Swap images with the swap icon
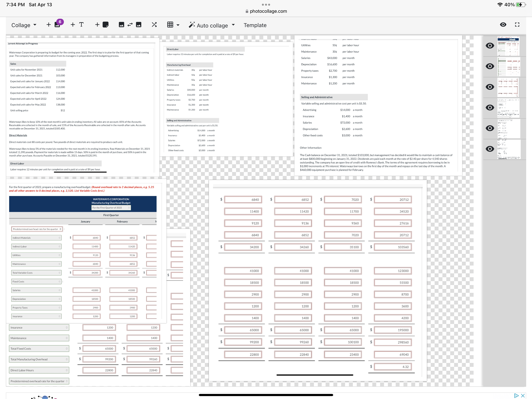The height and width of the screenshot is (399, 532). [x=130, y=25]
